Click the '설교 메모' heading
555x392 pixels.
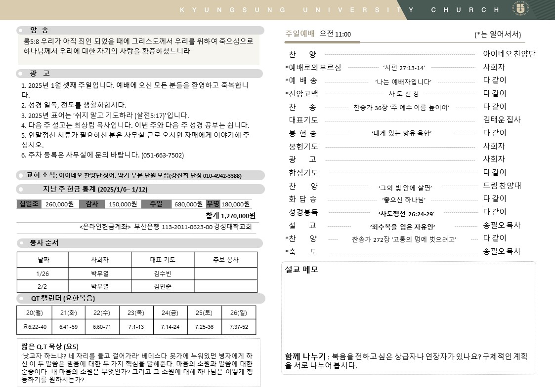301,270
